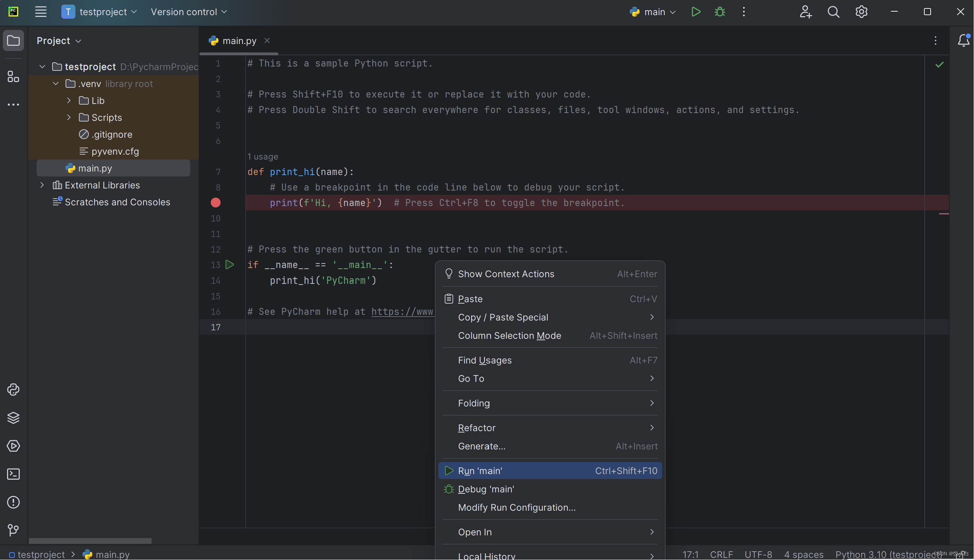Expand the Lib folder in project tree
The image size is (974, 560).
coord(69,100)
